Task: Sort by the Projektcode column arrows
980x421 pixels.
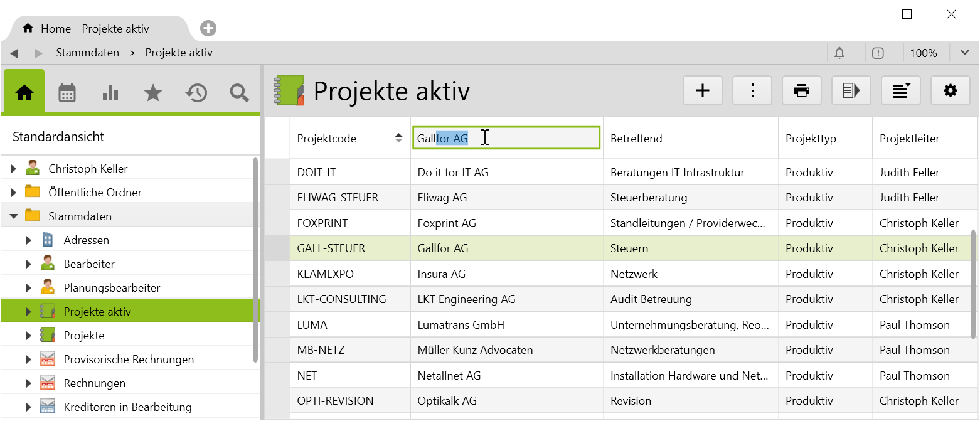Action: pyautogui.click(x=398, y=139)
